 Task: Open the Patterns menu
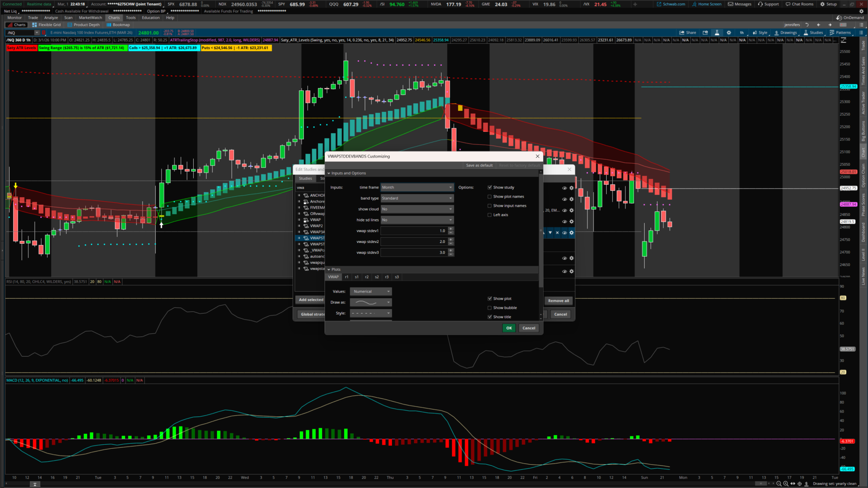pos(840,32)
